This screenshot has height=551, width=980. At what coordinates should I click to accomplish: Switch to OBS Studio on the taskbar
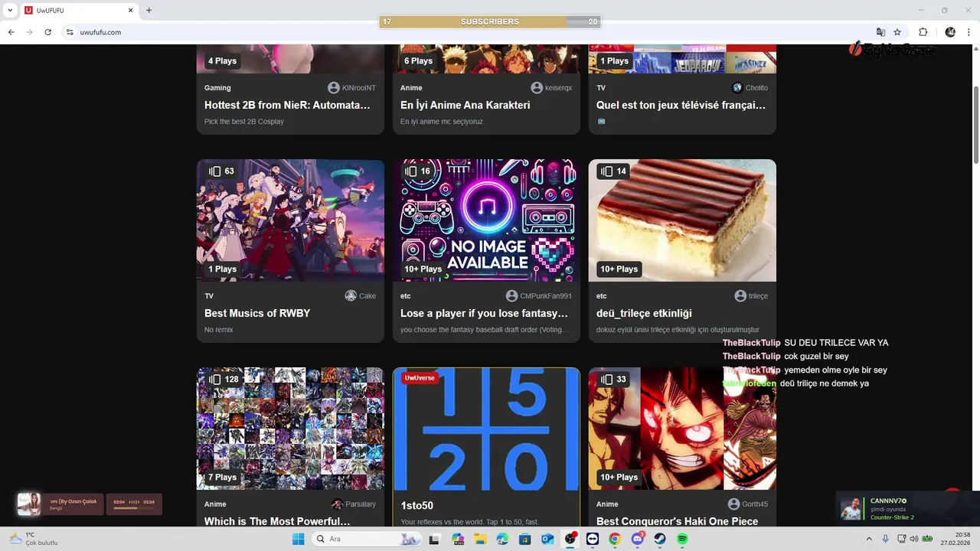[x=570, y=539]
